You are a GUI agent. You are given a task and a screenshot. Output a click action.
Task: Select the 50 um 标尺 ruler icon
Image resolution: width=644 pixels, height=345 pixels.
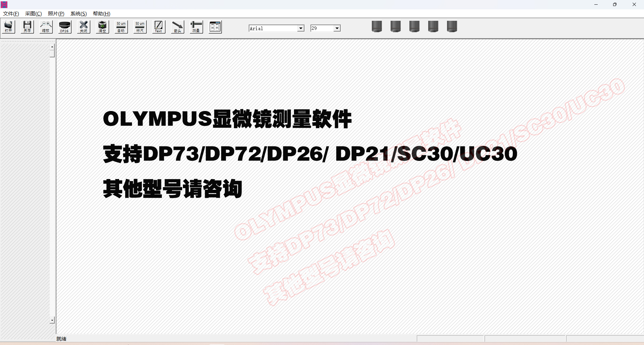point(140,27)
